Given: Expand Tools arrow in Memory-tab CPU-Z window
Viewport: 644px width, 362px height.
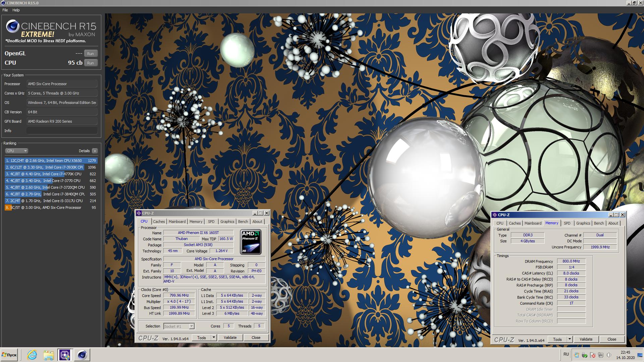Looking at the screenshot, I should (570, 339).
